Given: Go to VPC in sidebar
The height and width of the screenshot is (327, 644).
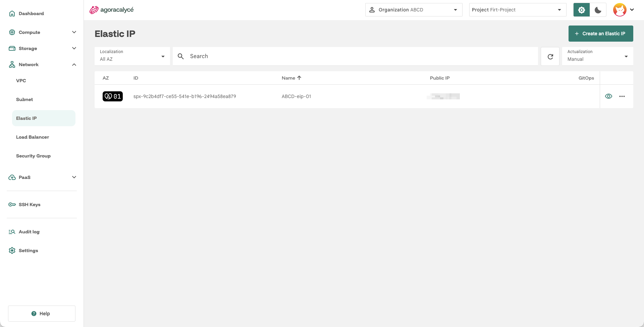Looking at the screenshot, I should [x=21, y=81].
